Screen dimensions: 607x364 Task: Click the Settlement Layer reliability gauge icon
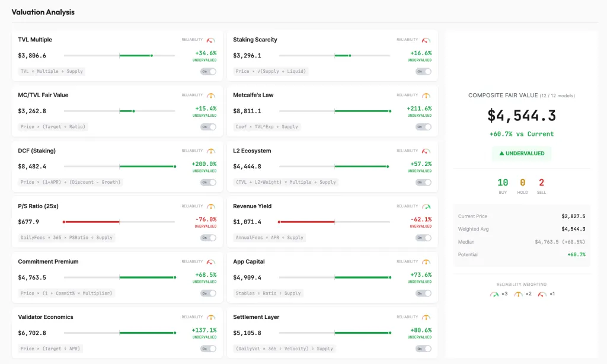click(426, 317)
